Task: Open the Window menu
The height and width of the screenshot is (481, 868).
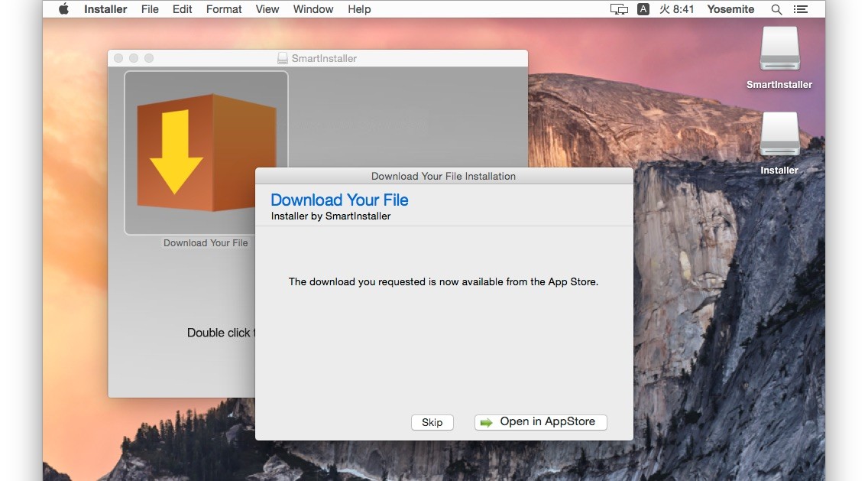Action: (x=313, y=9)
